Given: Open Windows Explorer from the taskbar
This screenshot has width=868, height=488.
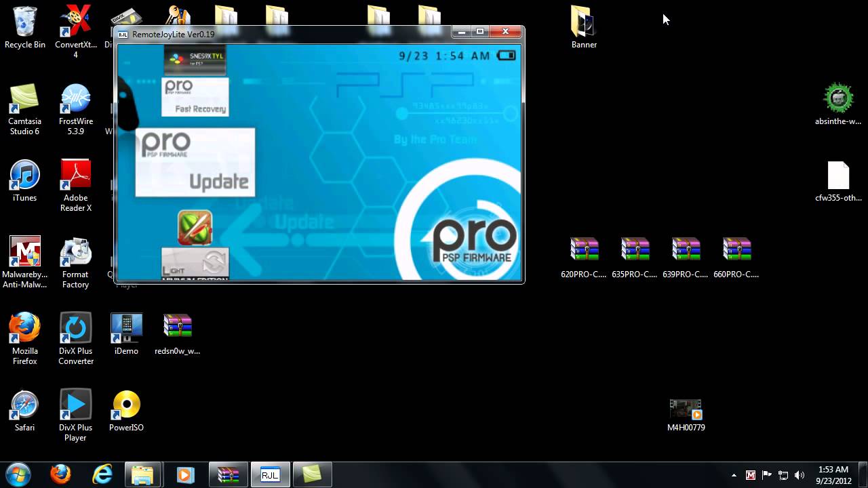Looking at the screenshot, I should click(144, 474).
